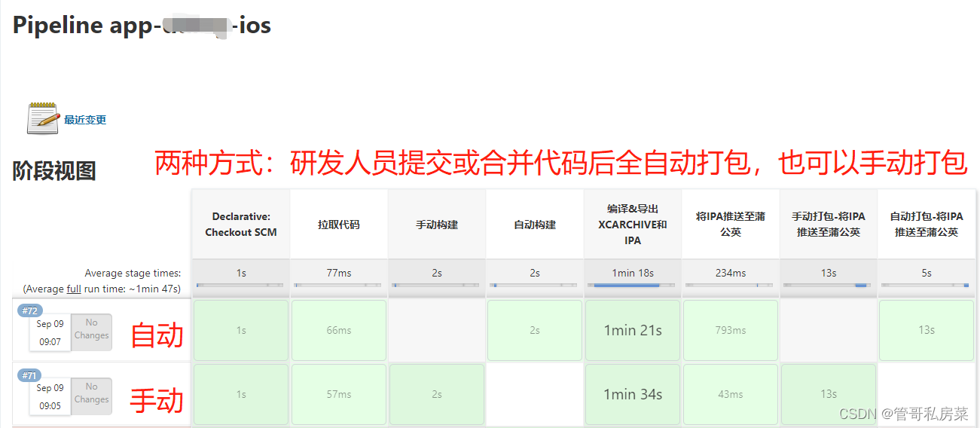The width and height of the screenshot is (980, 428).
Task: Open build #72 自动打包 13s cell
Action: click(927, 330)
